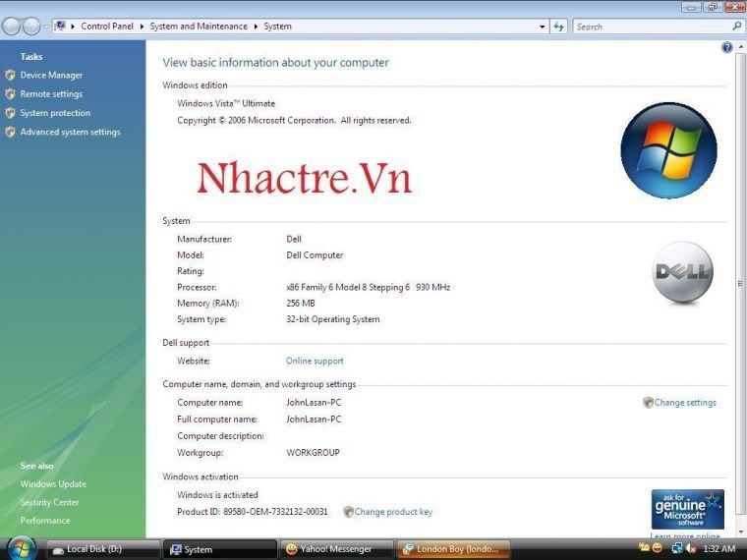Open the address bar history dropdown
This screenshot has height=560, width=747.
[x=542, y=27]
